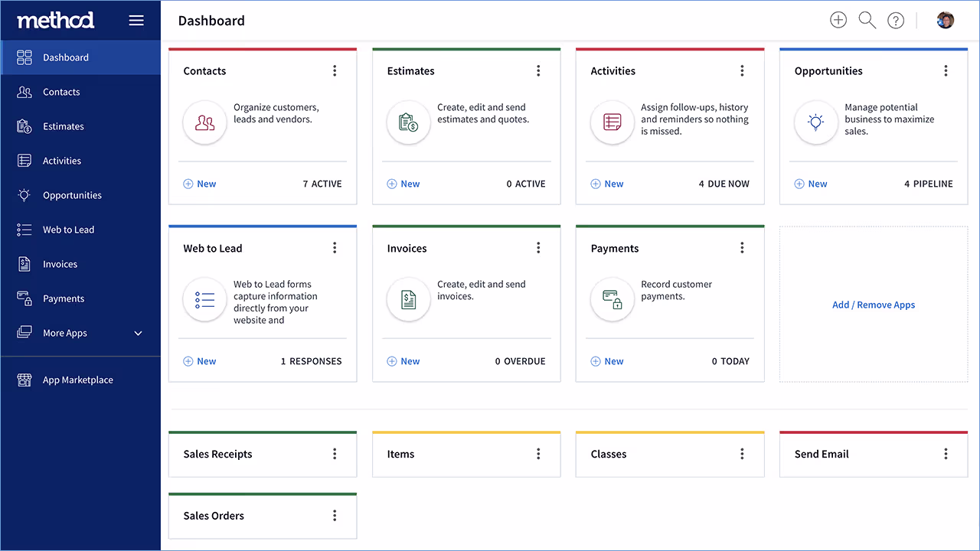Viewport: 980px width, 551px height.
Task: Open the Sales Orders card menu
Action: 335,515
